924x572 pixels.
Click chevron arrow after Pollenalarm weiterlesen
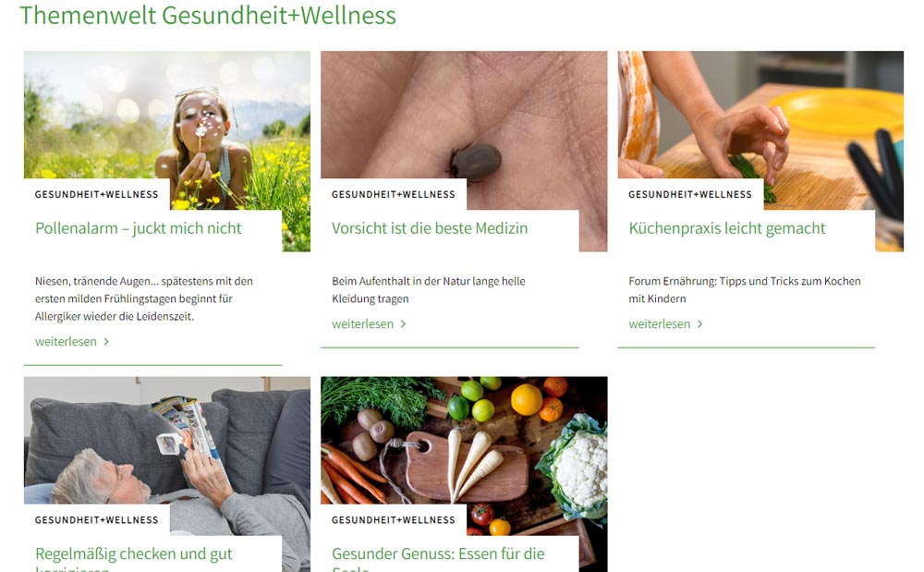tap(106, 342)
